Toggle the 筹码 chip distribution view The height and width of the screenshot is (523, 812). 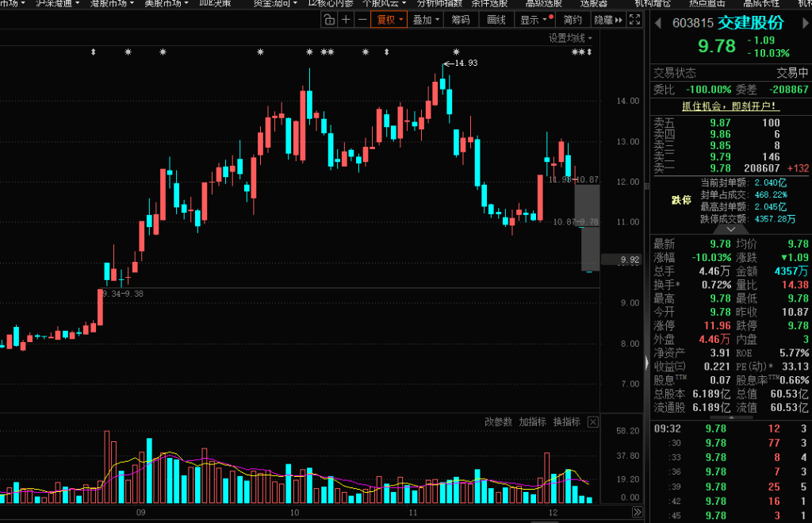(x=460, y=20)
